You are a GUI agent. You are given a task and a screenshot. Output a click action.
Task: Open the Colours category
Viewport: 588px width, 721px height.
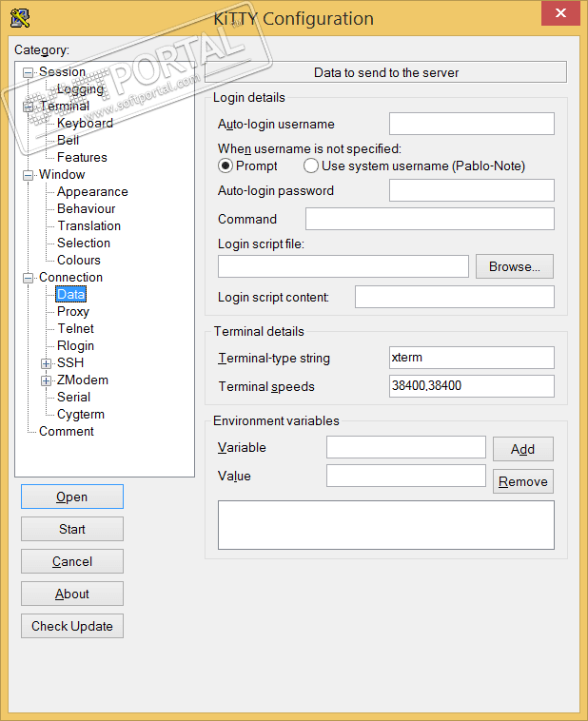pyautogui.click(x=79, y=260)
